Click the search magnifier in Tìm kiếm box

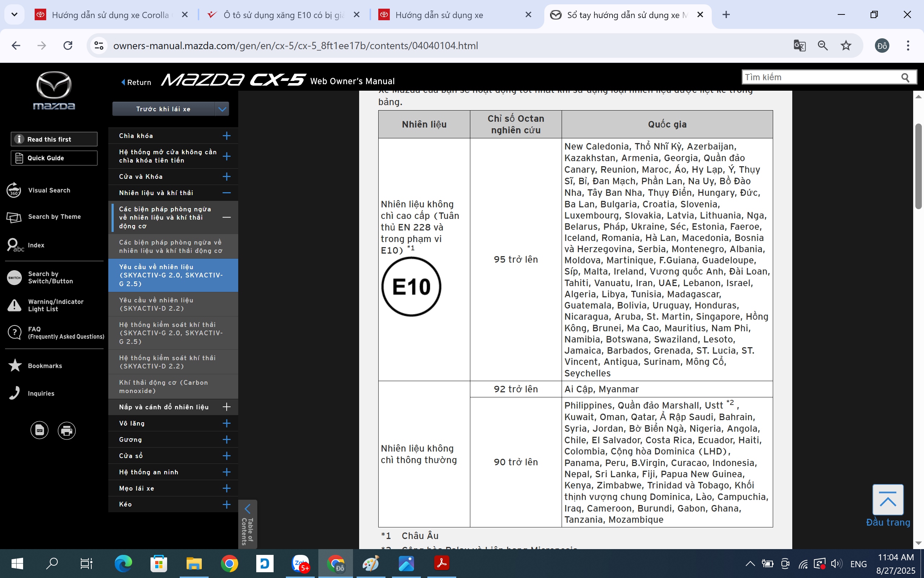tap(905, 78)
